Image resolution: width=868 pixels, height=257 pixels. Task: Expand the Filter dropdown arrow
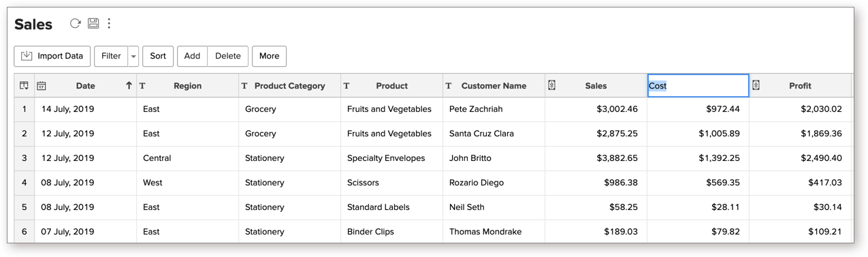133,57
